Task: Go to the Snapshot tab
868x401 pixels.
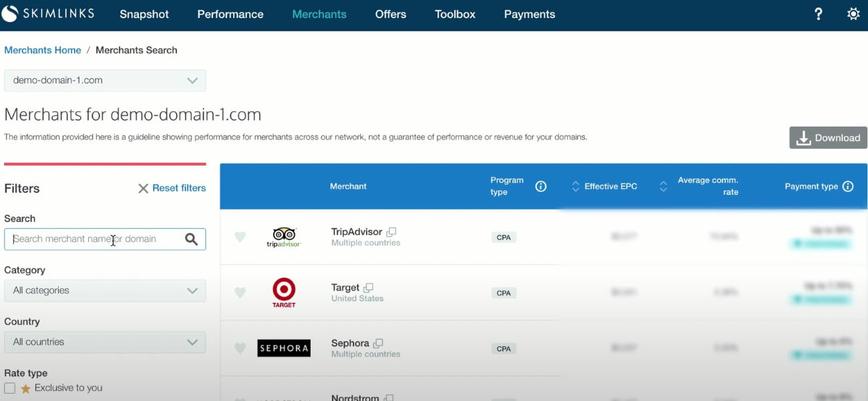Action: click(144, 14)
